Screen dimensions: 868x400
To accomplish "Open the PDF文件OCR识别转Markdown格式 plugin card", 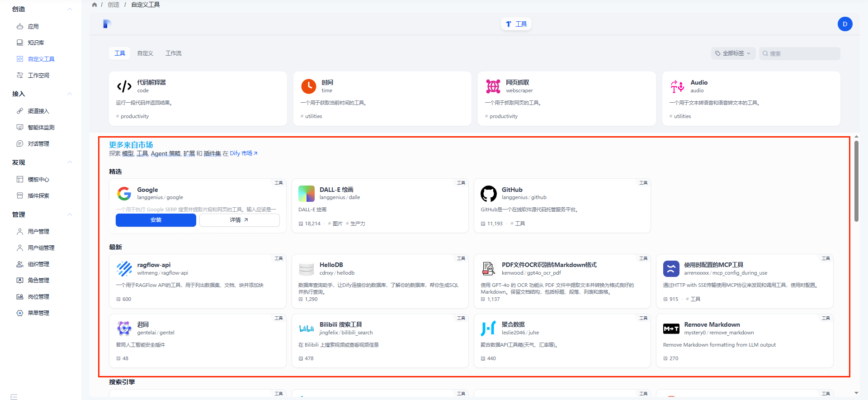I will (562, 281).
